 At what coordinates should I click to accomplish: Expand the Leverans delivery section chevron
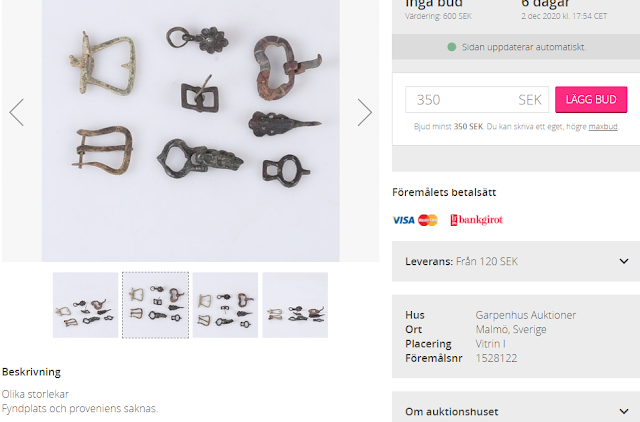click(624, 261)
